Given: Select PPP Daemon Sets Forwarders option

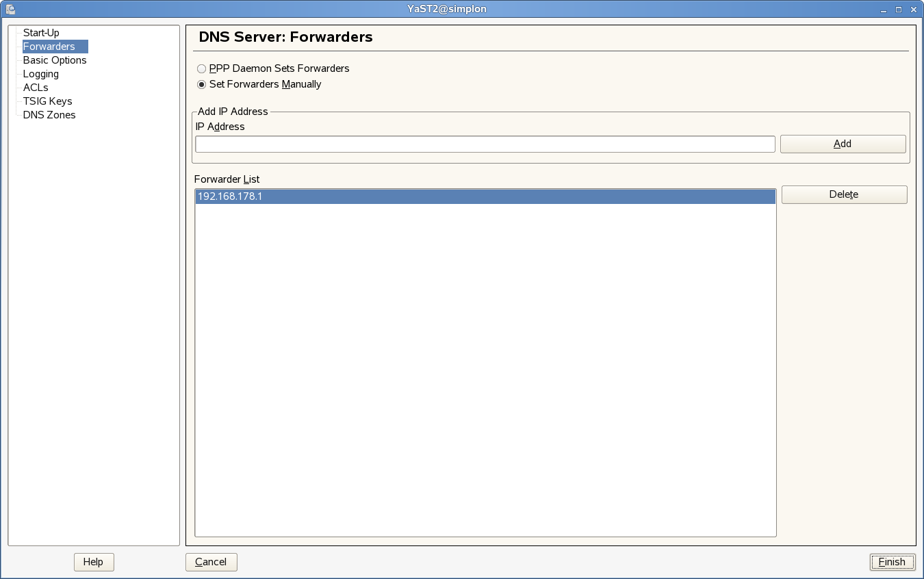Looking at the screenshot, I should [201, 68].
